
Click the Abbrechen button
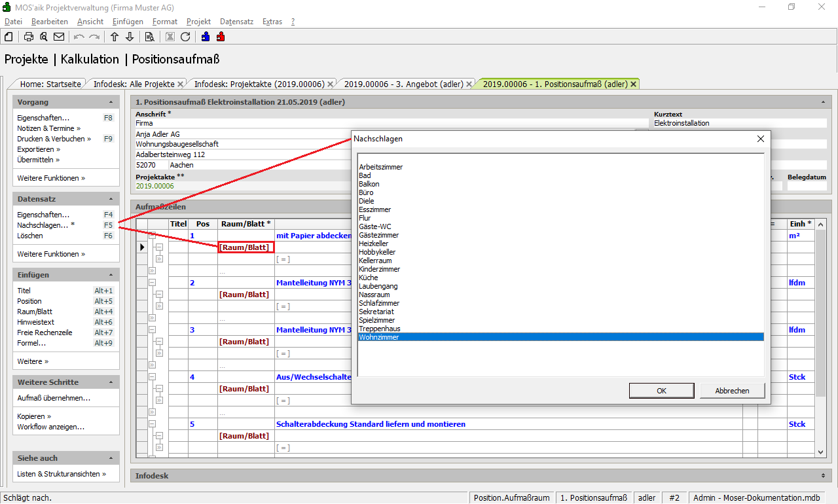(x=732, y=391)
